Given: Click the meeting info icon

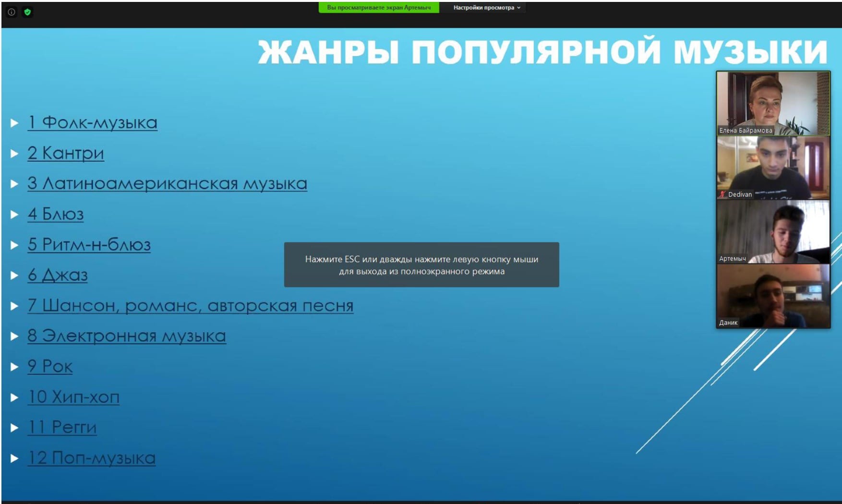Looking at the screenshot, I should pos(12,12).
